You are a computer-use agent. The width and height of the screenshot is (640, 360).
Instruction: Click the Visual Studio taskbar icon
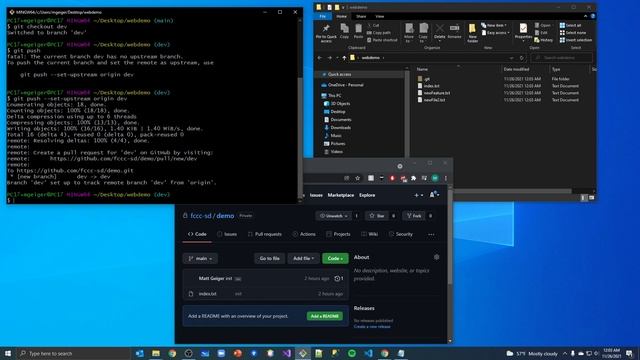(x=287, y=353)
